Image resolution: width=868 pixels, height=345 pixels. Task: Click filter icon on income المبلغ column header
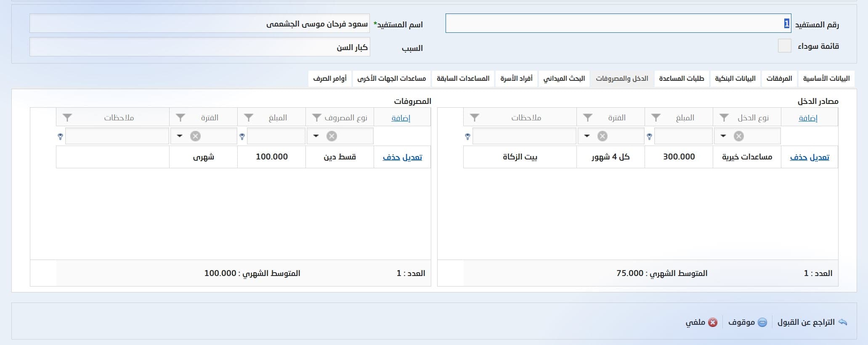click(x=656, y=118)
